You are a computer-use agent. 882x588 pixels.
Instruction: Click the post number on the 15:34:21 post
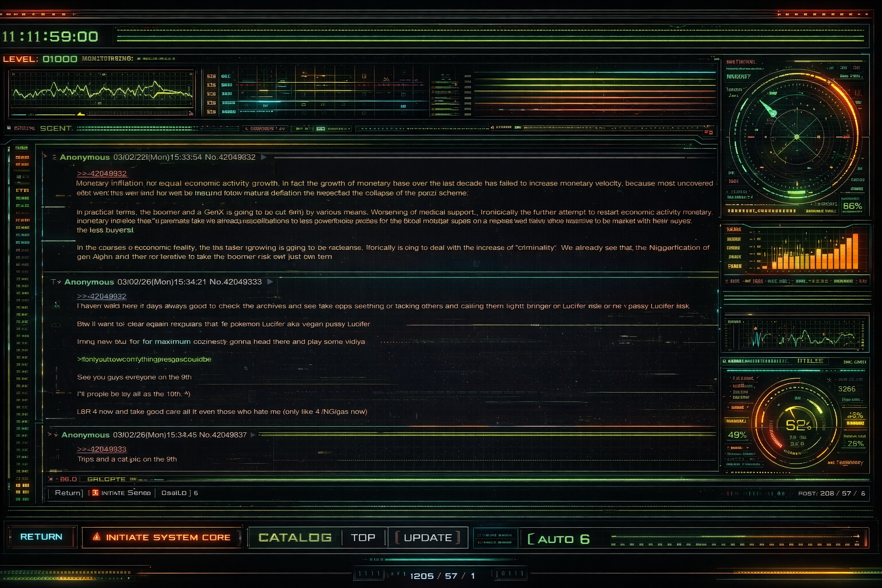click(x=235, y=282)
